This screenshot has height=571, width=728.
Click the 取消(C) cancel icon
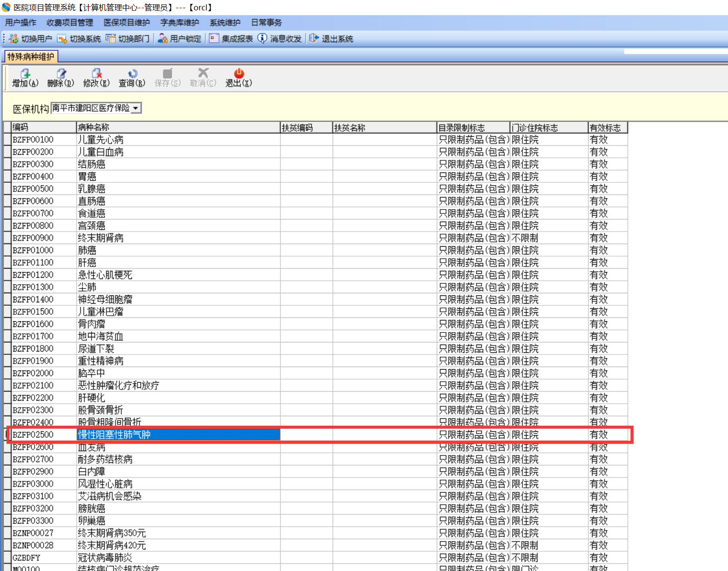[203, 73]
